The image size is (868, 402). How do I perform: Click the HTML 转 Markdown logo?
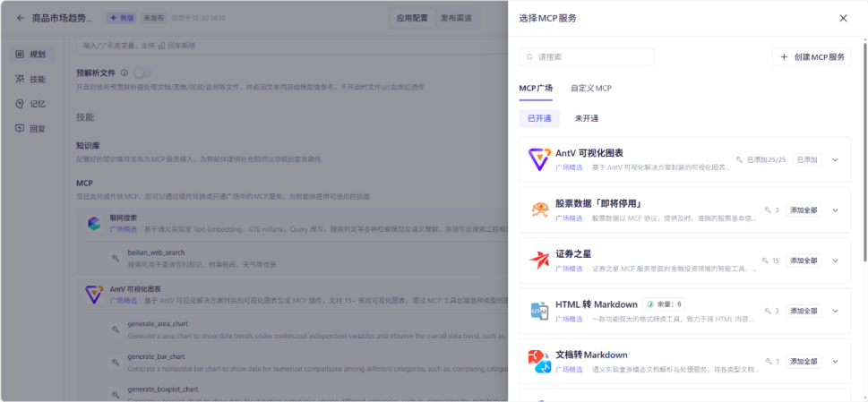click(540, 311)
